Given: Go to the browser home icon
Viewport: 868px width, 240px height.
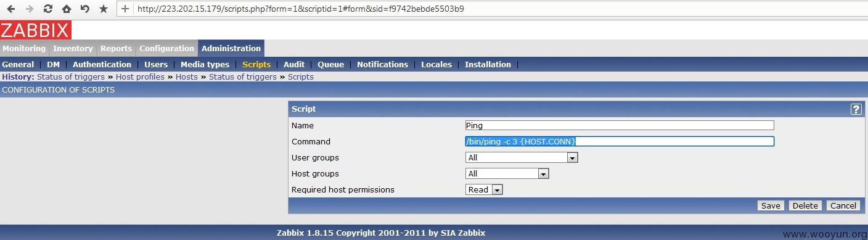Looking at the screenshot, I should click(x=67, y=9).
